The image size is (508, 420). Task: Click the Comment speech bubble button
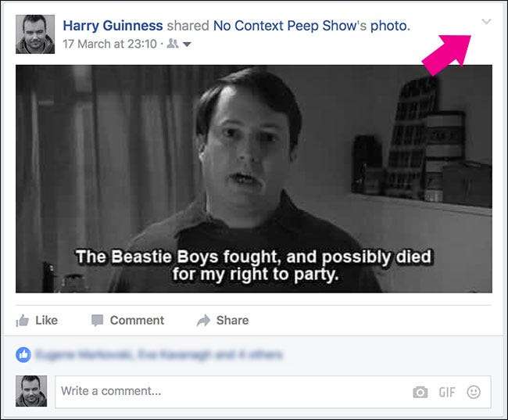click(127, 320)
